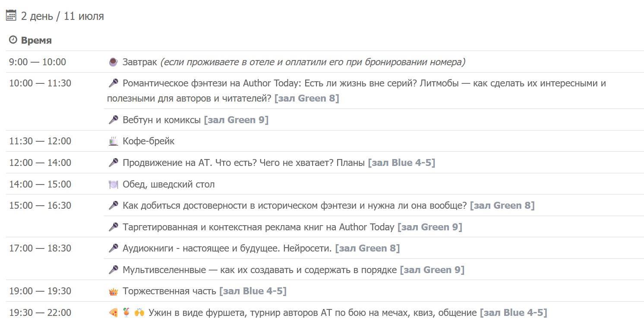This screenshot has height=328, width=644.
Task: Click the microphone icon before Вебтун и комиксы
Action: coord(113,120)
